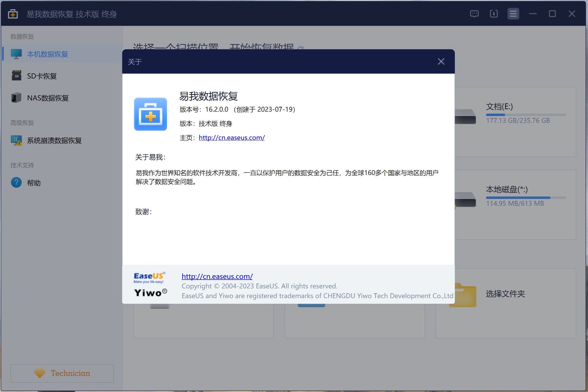Open the cn.easeus.com link in dialog footer
Screen dimensions: 588x392
tap(217, 276)
